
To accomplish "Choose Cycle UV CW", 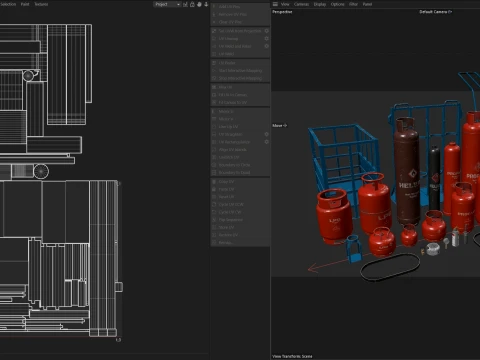I will (x=240, y=212).
